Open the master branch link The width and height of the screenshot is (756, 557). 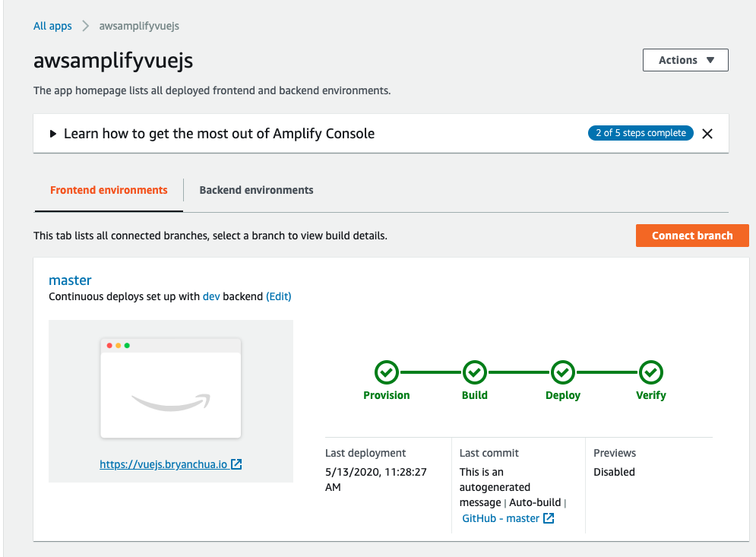(70, 280)
